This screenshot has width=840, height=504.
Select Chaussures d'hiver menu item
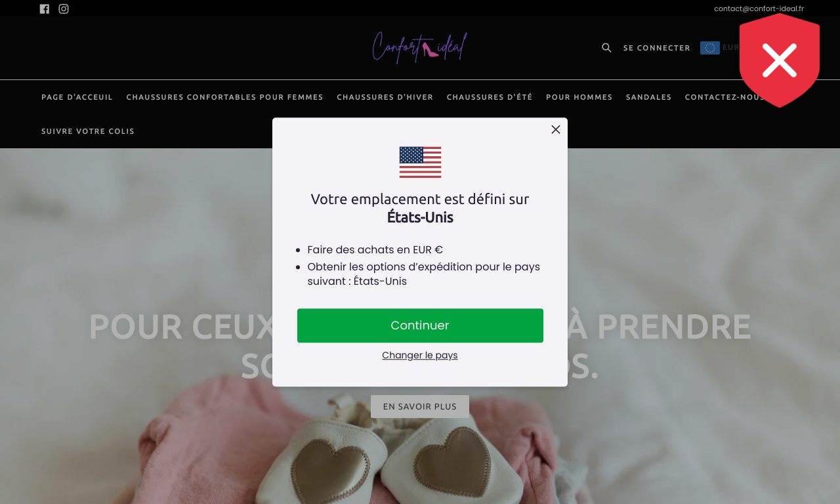(385, 97)
